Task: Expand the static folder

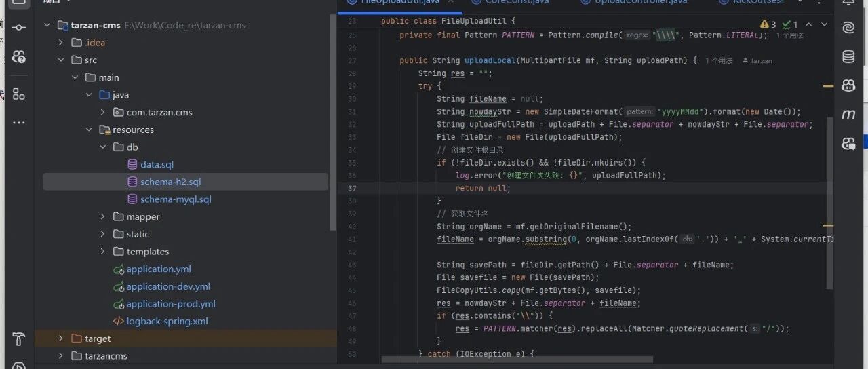Action: (x=102, y=234)
